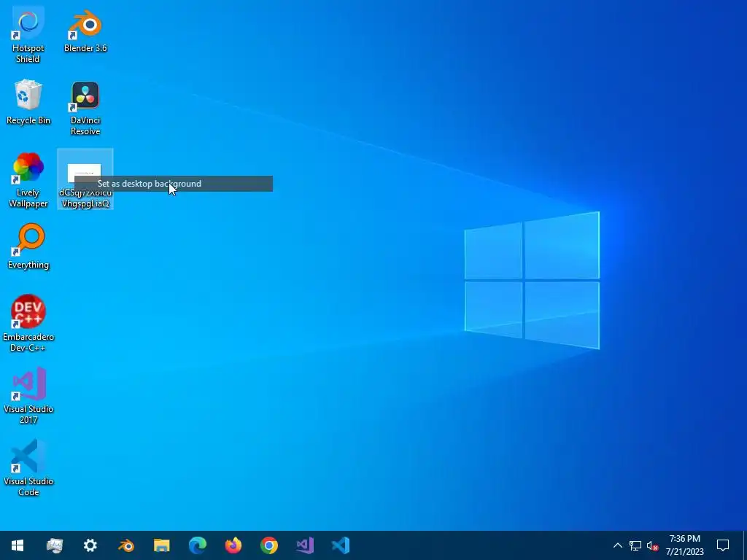Launch Google Chrome from the taskbar
This screenshot has height=560, width=747.
point(269,545)
